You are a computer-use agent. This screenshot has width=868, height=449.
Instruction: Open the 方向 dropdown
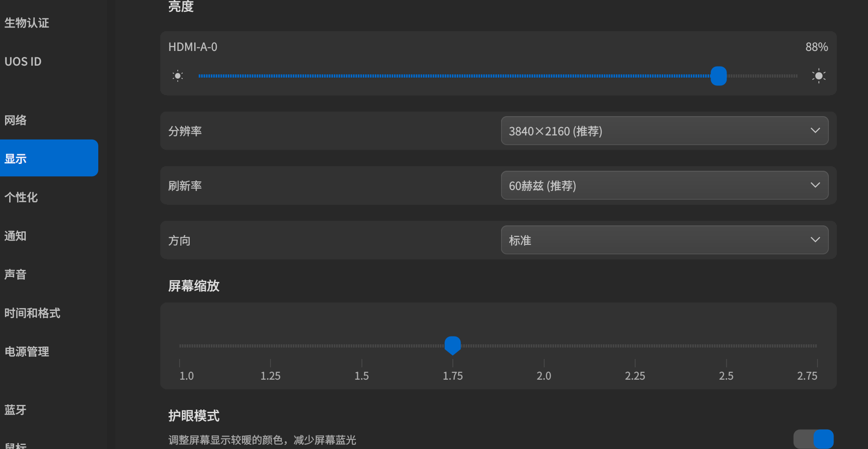tap(665, 240)
